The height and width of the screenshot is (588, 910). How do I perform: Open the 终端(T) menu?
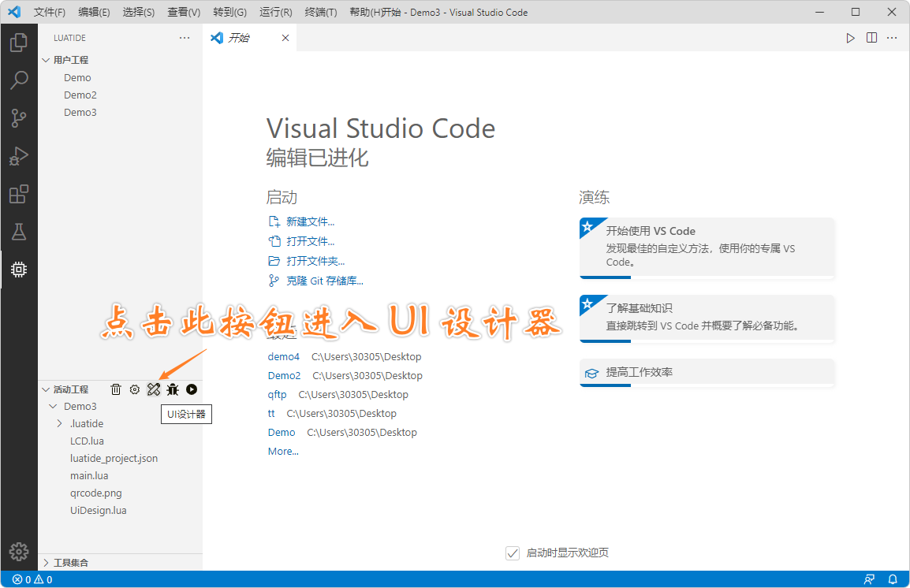(320, 12)
